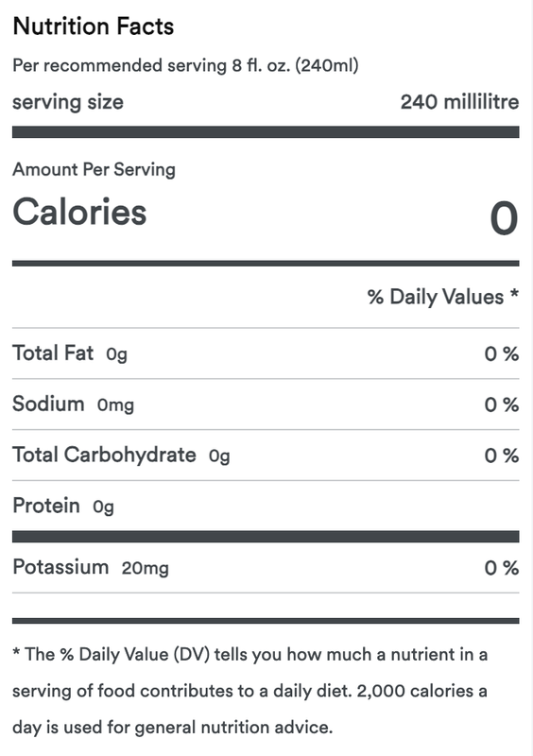Click the 240 millilitre value

coord(459,102)
